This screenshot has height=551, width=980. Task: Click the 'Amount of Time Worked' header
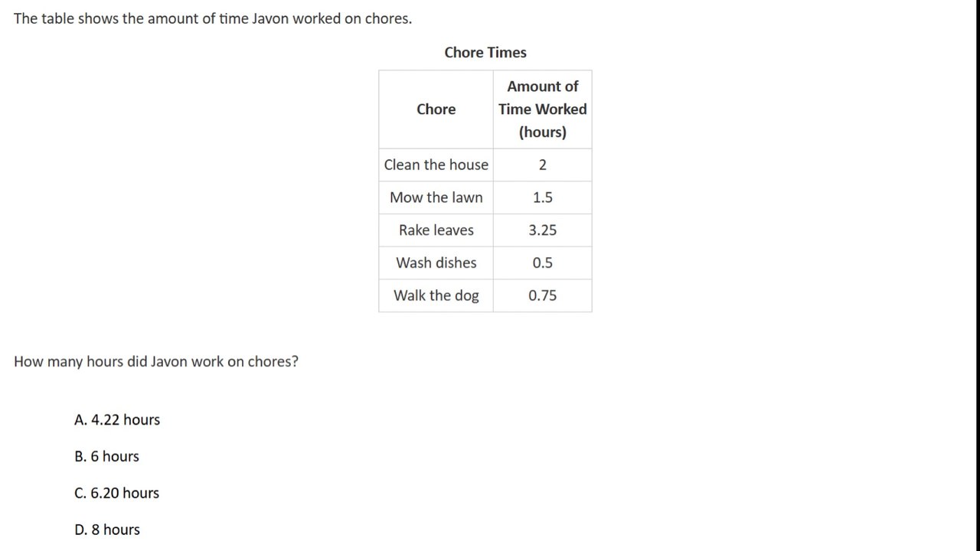pos(542,98)
